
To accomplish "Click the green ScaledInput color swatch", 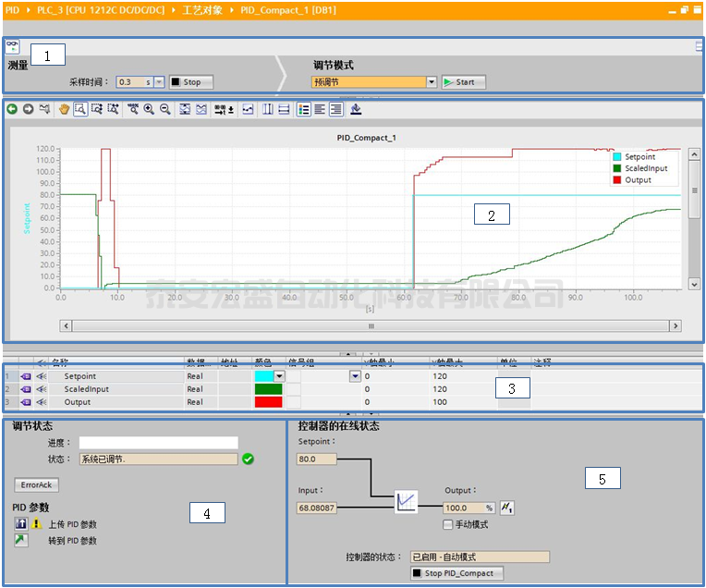I will click(268, 389).
